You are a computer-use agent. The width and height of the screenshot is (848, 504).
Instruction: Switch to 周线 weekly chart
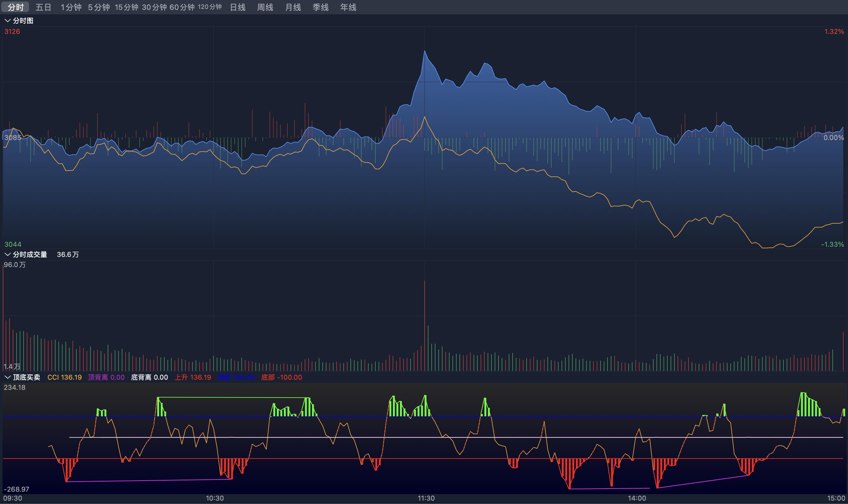click(x=265, y=7)
